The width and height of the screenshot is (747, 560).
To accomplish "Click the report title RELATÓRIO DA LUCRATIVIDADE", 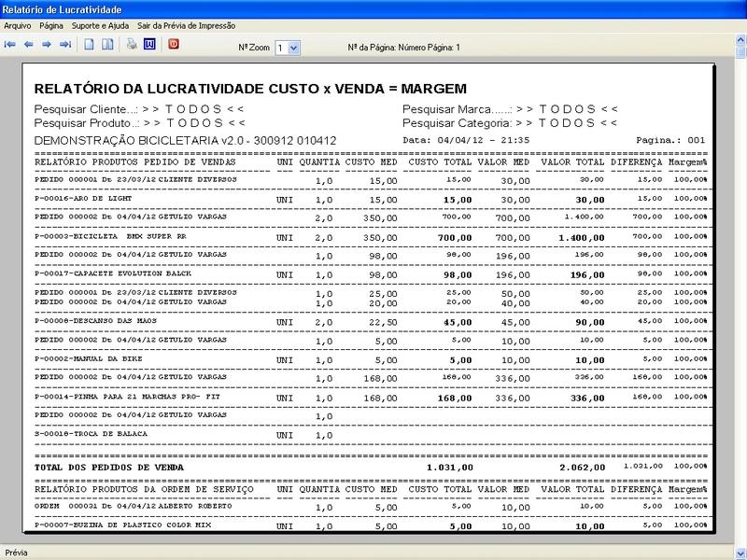I will point(250,89).
